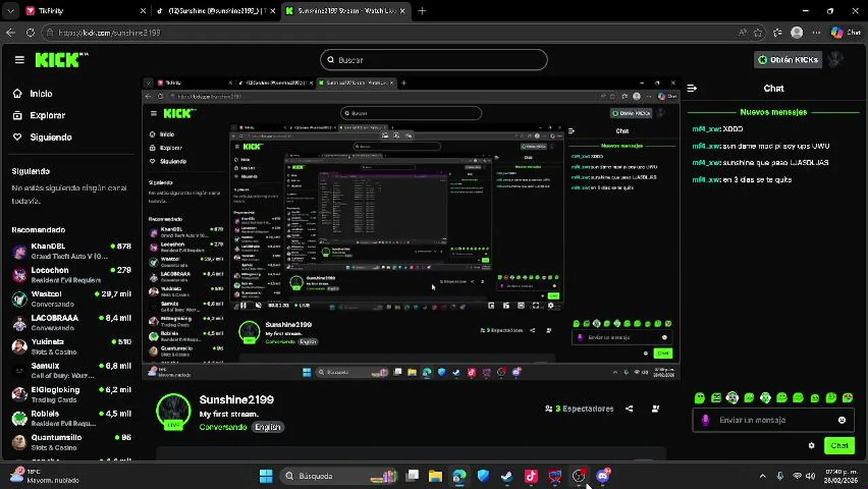
Task: Switch to the TikFinity browser tab
Action: click(85, 11)
